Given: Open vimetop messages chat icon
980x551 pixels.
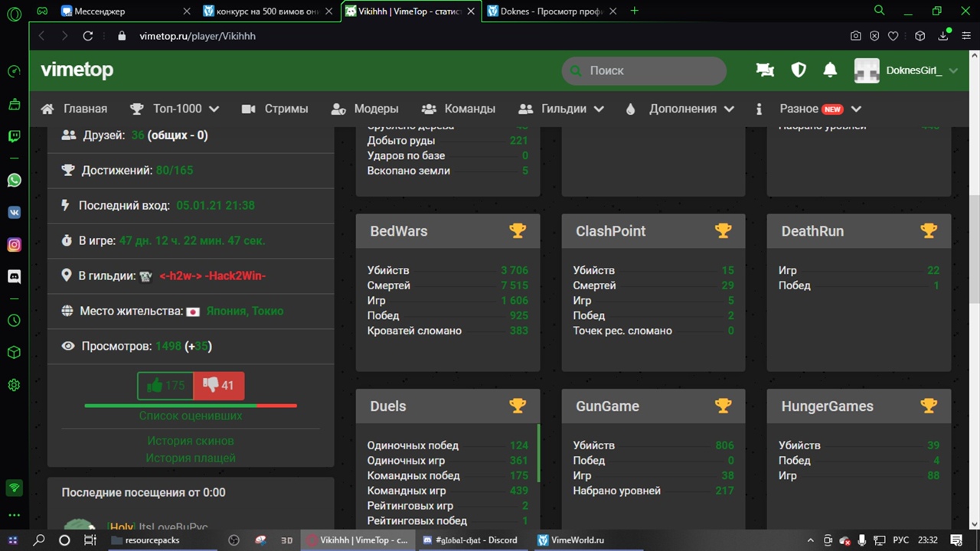Looking at the screenshot, I should click(765, 70).
